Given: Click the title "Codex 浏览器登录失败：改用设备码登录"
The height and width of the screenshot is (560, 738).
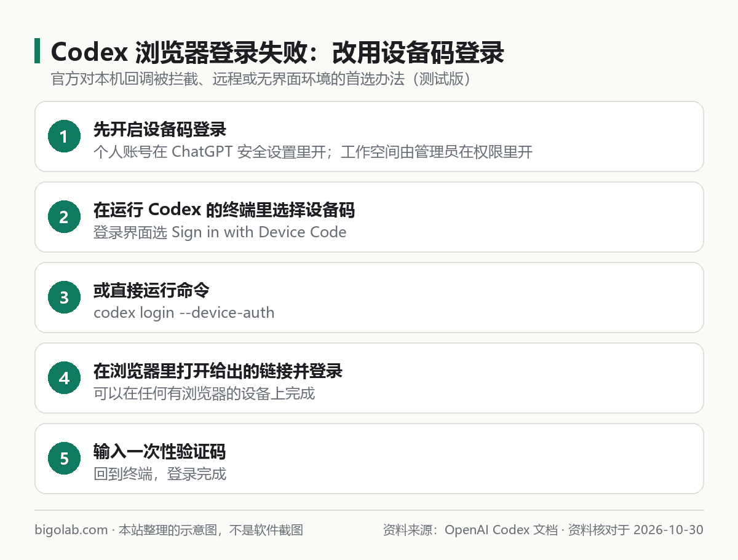Looking at the screenshot, I should [x=277, y=53].
